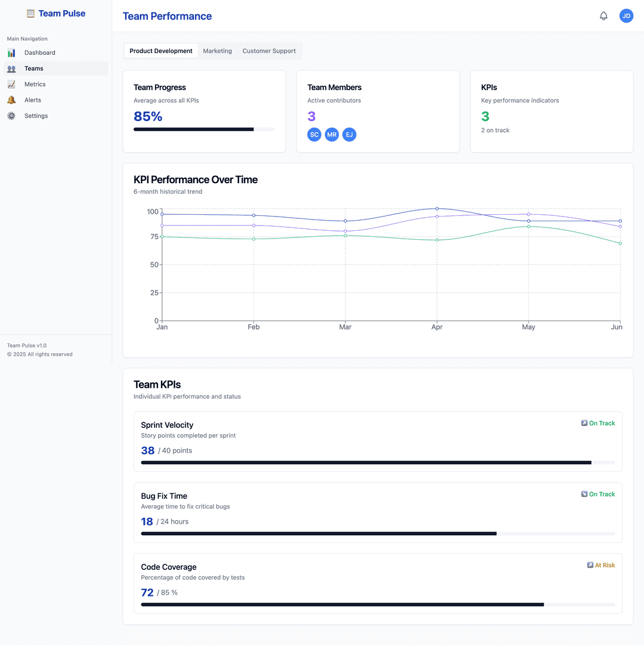Select the Customer Support tab
Image resolution: width=644 pixels, height=646 pixels.
click(x=269, y=51)
